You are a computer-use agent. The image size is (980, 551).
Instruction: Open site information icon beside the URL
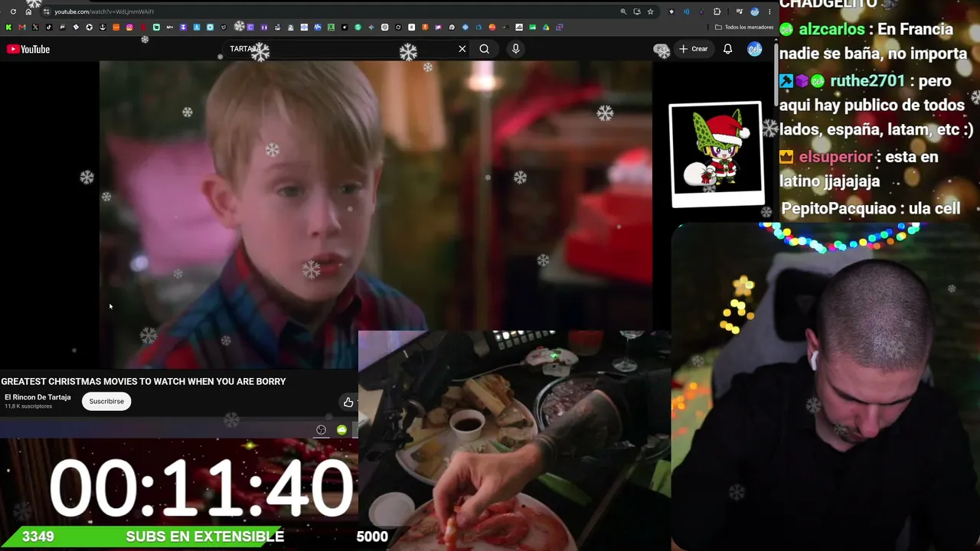[x=46, y=11]
